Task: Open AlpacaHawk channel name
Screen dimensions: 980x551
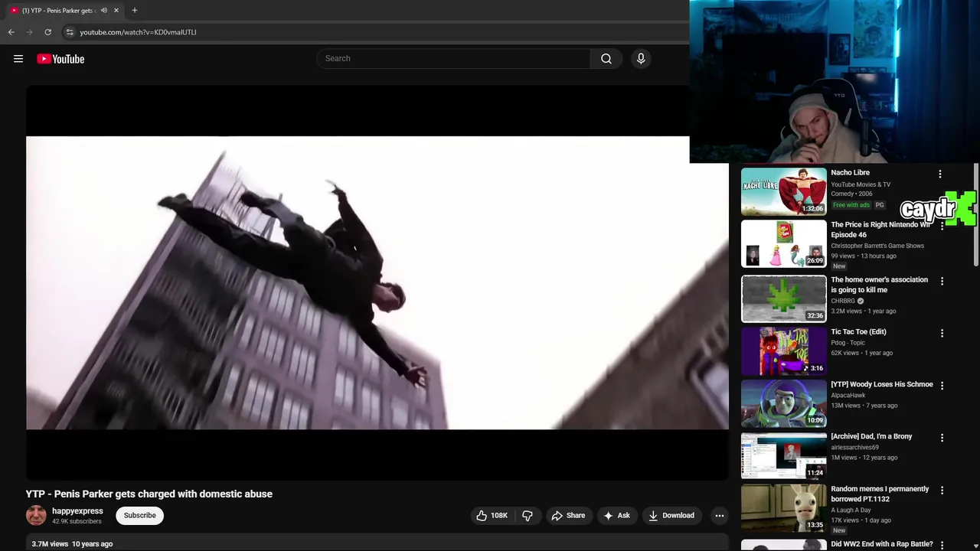Action: 848,396
